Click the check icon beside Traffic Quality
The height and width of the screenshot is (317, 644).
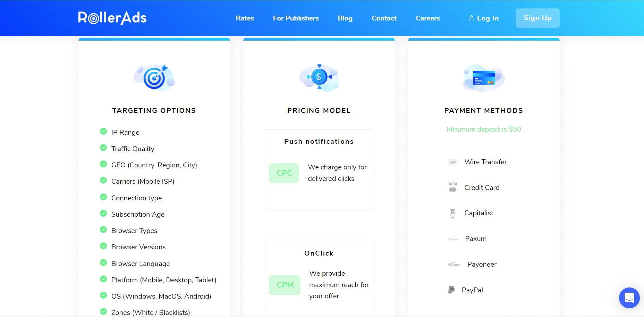(103, 148)
